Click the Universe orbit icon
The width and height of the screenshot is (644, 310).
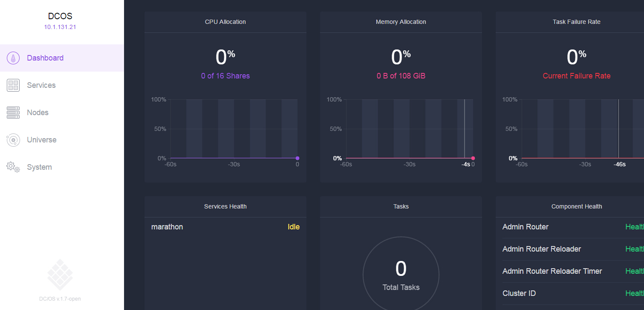tap(13, 140)
